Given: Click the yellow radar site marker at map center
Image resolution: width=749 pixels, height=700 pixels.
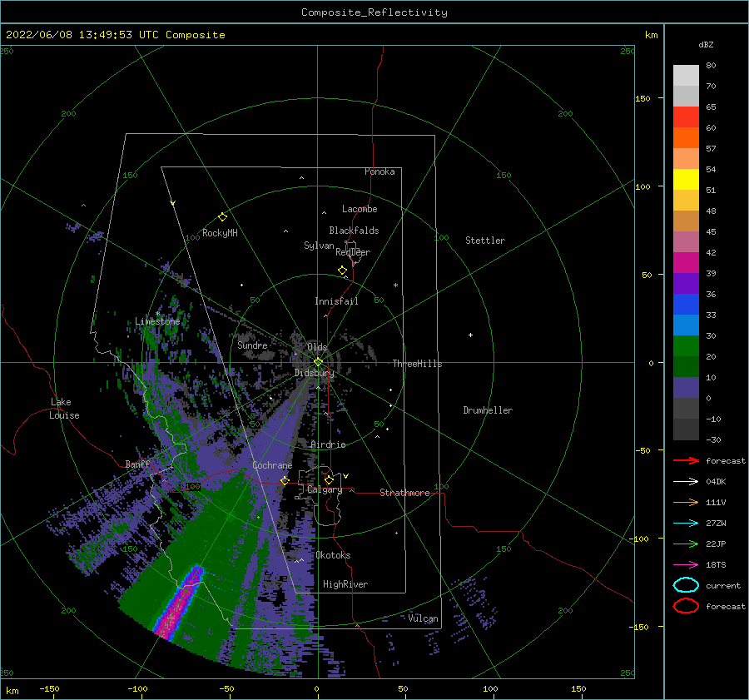Looking at the screenshot, I should (x=318, y=362).
